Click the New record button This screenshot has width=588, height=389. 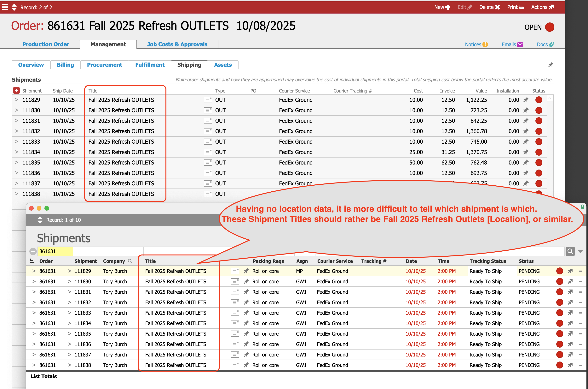click(442, 7)
